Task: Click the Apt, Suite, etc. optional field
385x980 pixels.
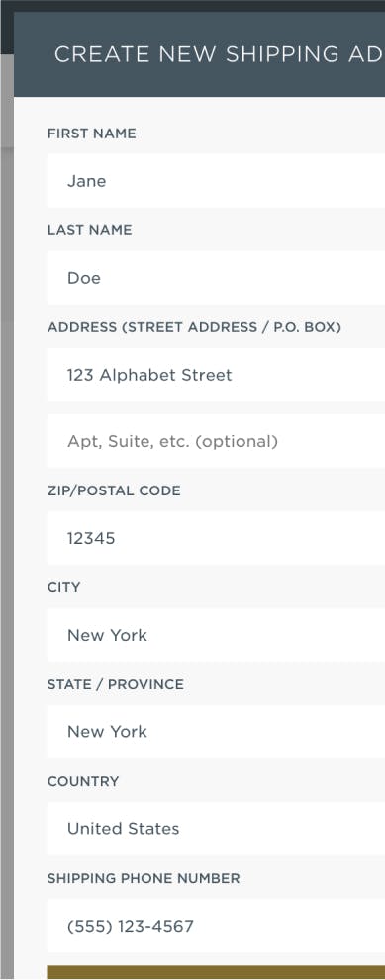Action: point(216,441)
